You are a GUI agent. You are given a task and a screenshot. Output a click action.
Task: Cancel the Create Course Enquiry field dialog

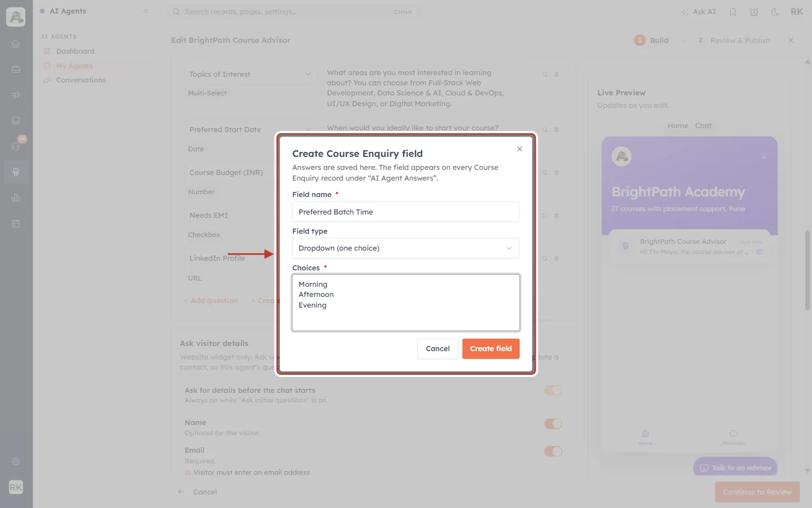coord(438,349)
